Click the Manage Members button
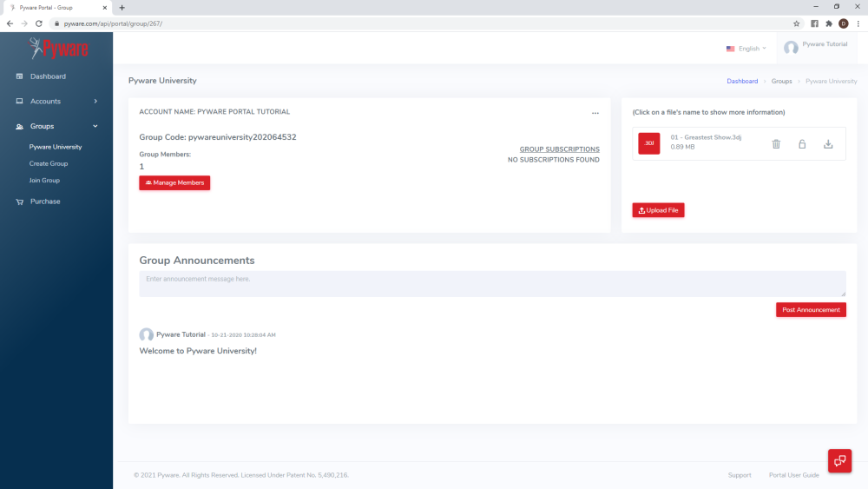The image size is (868, 489). (174, 182)
